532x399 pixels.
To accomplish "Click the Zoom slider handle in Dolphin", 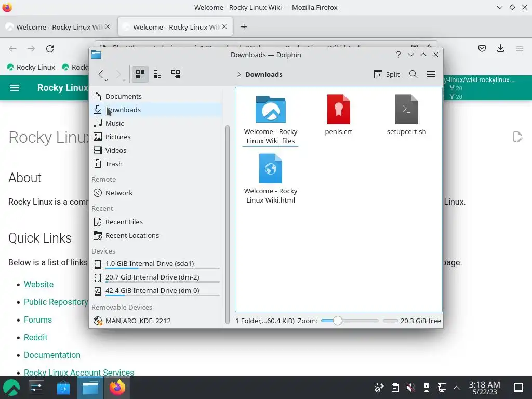I will 337,321.
